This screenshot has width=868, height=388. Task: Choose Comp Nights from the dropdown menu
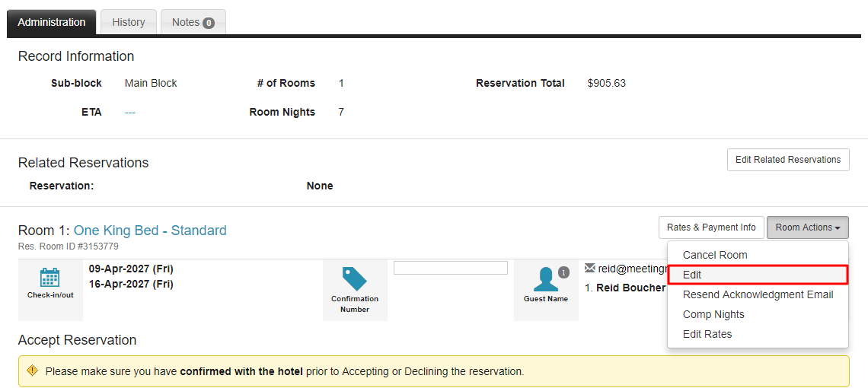coord(713,314)
